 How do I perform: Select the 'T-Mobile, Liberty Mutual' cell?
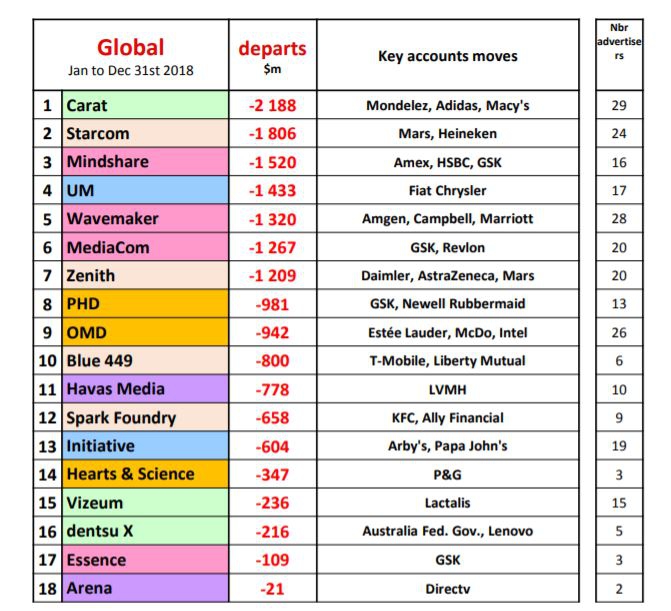447,361
